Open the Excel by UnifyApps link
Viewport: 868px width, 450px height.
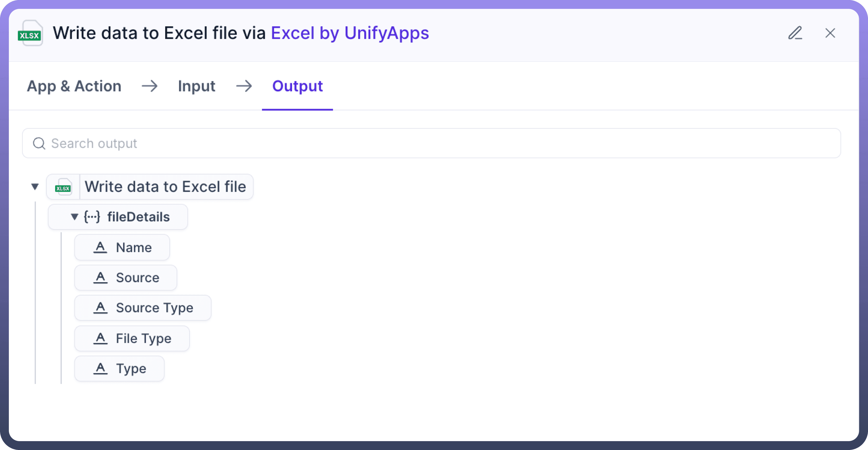click(x=350, y=33)
